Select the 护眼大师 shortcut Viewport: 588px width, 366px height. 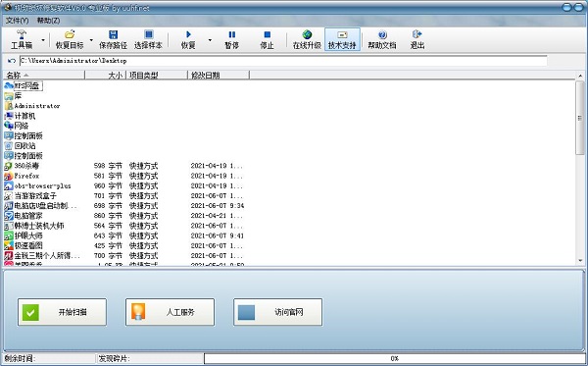tap(24, 235)
